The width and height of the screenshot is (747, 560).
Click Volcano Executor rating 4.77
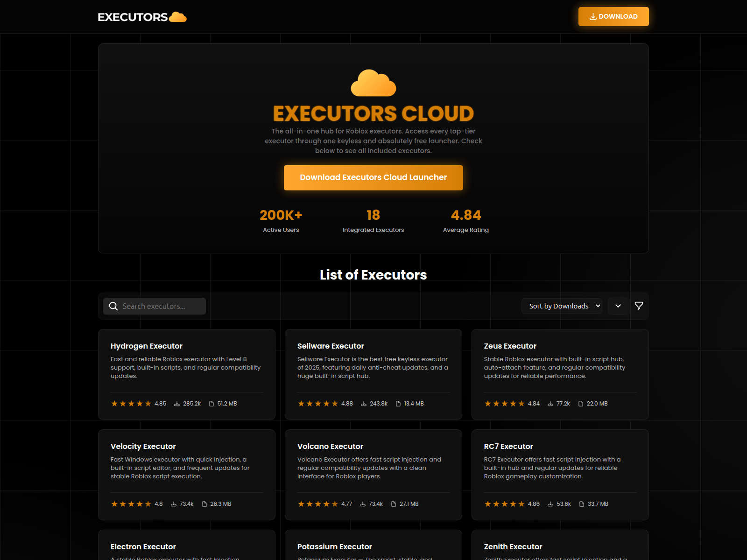(x=347, y=504)
